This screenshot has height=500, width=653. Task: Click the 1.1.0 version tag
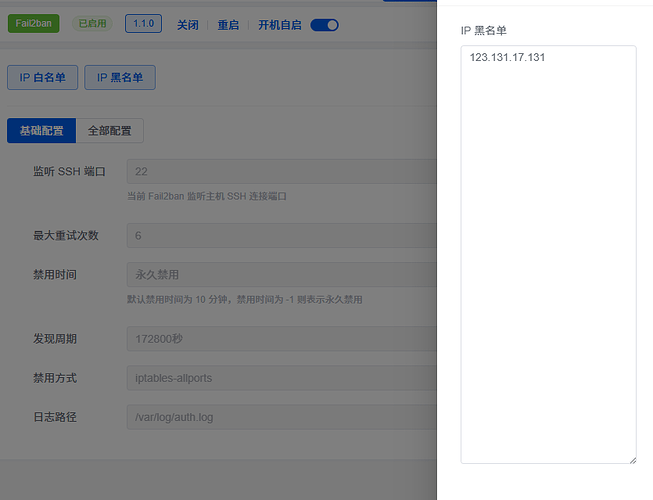(143, 24)
